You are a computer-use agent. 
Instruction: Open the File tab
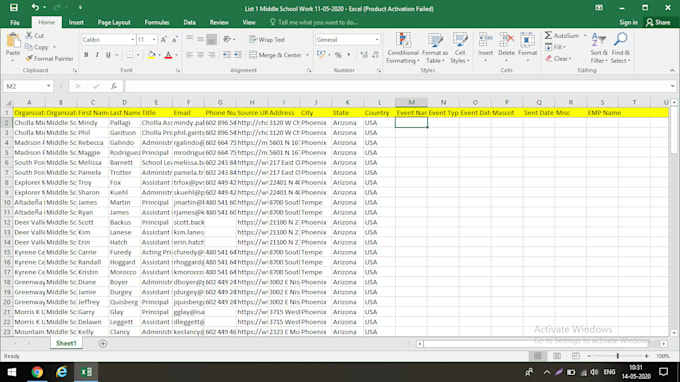(15, 23)
